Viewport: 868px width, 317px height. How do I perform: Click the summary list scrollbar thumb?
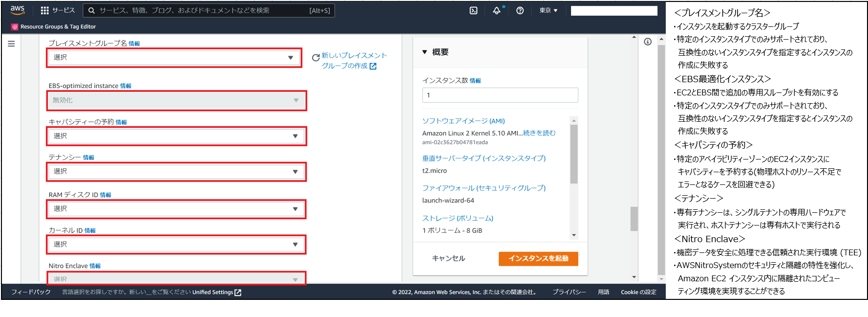pyautogui.click(x=574, y=154)
